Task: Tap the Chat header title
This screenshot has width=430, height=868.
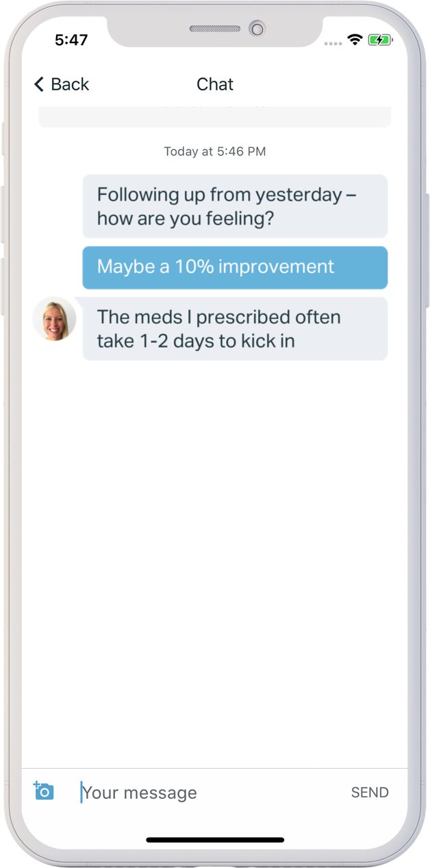Action: pyautogui.click(x=215, y=84)
